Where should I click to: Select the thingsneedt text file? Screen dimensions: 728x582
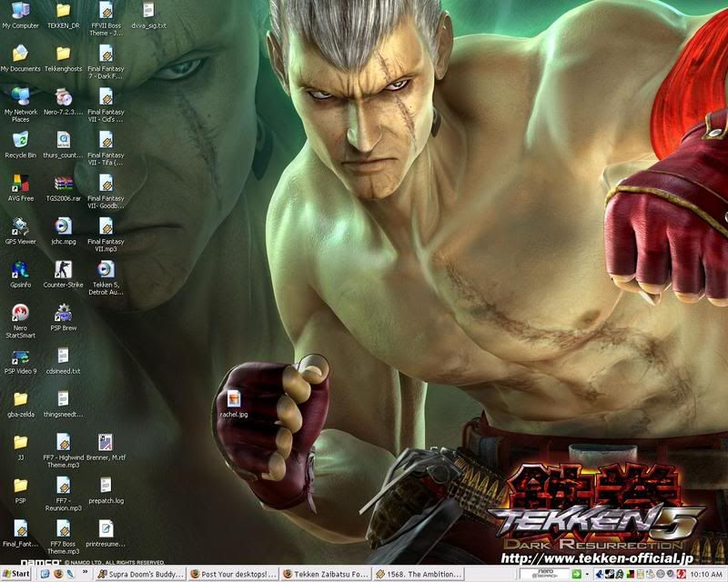click(x=63, y=405)
